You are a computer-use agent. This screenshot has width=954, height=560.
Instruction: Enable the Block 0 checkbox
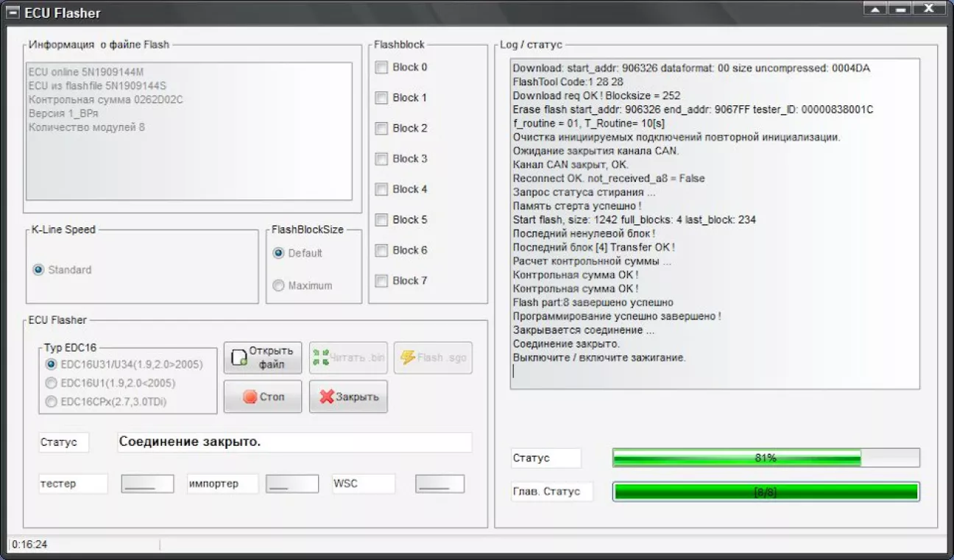(x=381, y=68)
